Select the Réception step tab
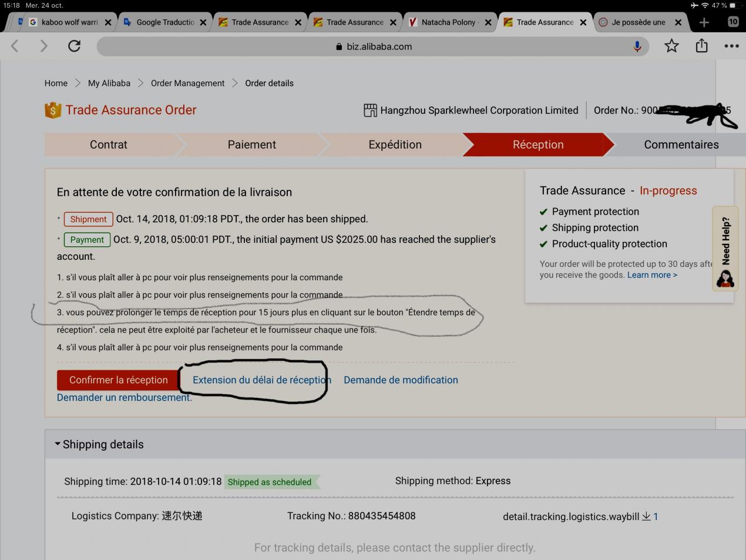The height and width of the screenshot is (560, 746). pos(538,145)
